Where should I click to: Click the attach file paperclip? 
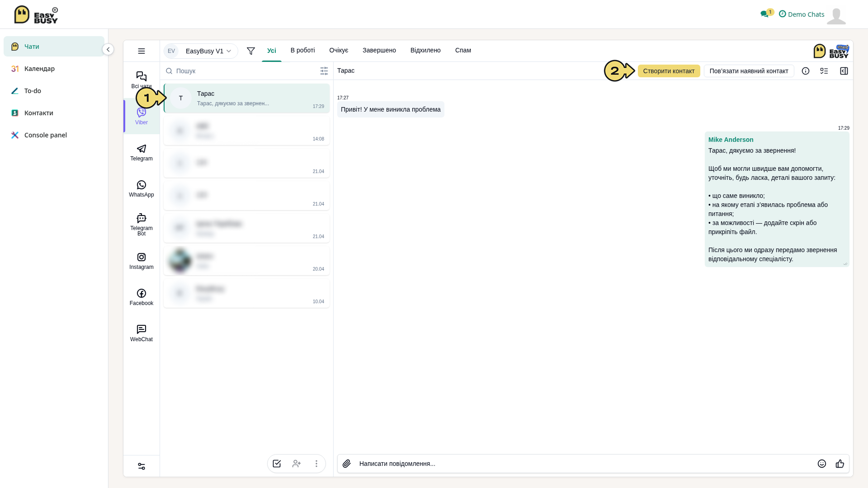click(x=347, y=464)
